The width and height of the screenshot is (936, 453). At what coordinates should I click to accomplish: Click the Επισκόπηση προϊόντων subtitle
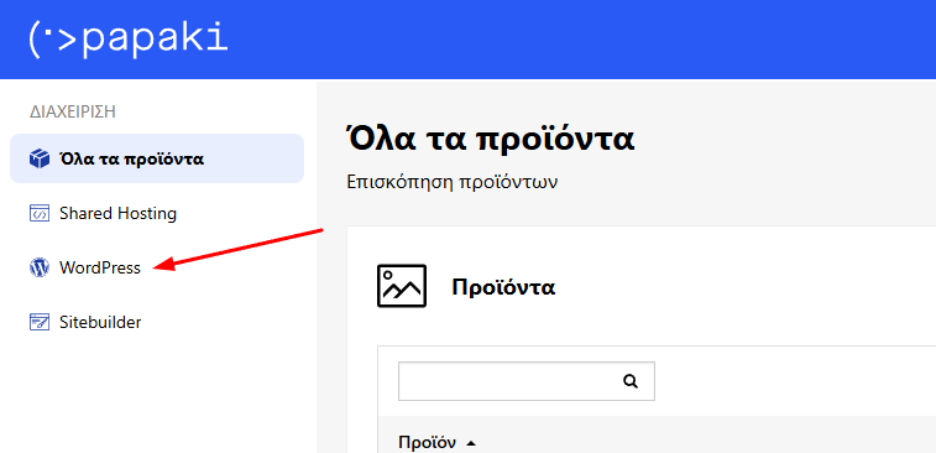pyautogui.click(x=452, y=182)
